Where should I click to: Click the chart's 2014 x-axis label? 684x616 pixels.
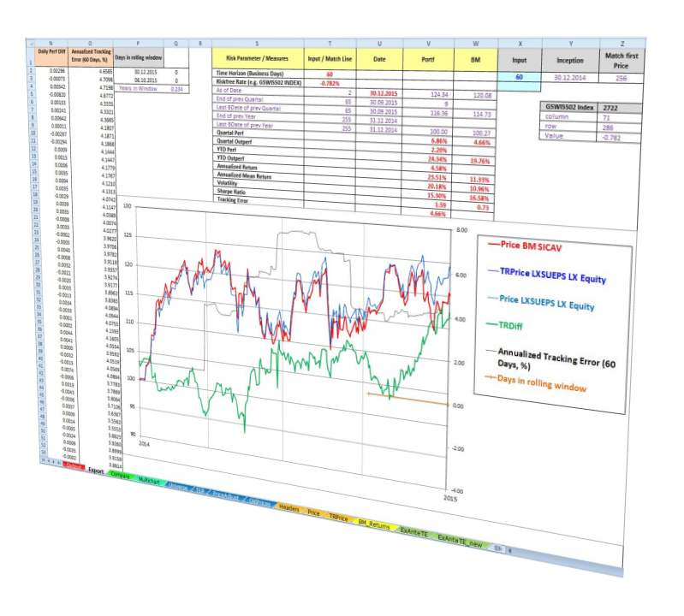tap(144, 444)
